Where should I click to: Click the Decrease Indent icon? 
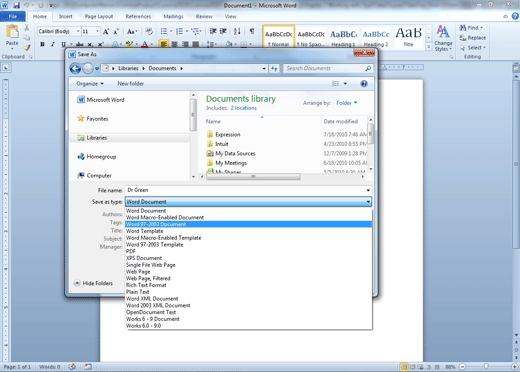coord(213,31)
